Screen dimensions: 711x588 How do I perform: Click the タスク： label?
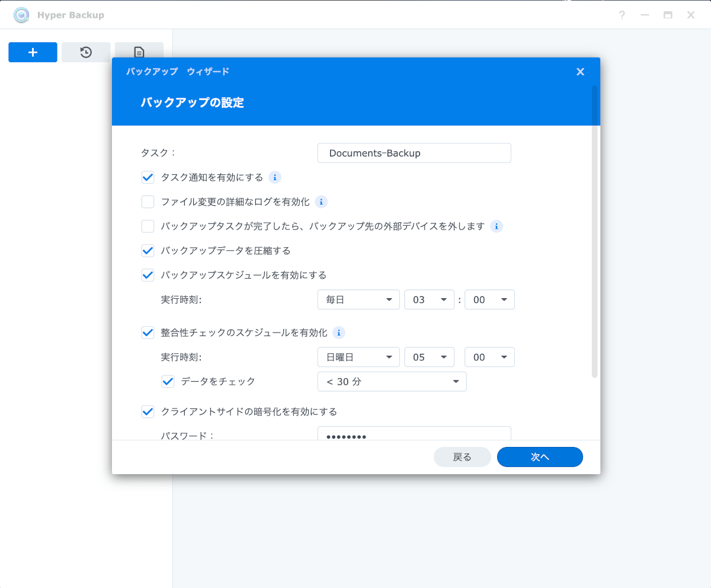[158, 153]
